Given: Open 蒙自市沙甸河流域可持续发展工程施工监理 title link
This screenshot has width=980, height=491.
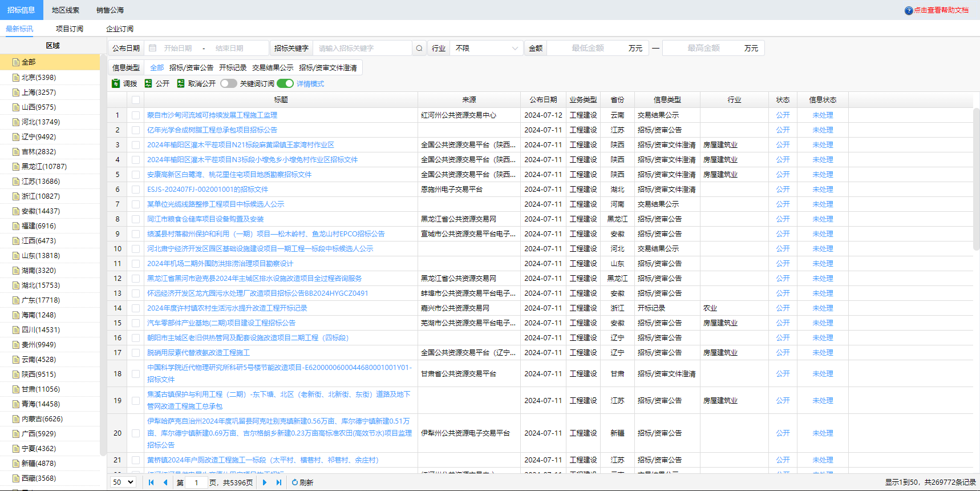Looking at the screenshot, I should [212, 115].
